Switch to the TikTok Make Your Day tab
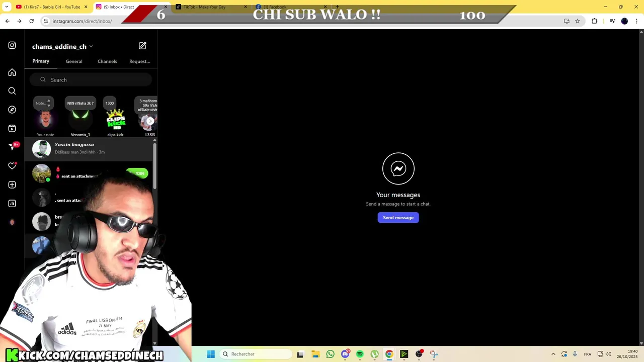644x362 pixels. pos(211,7)
